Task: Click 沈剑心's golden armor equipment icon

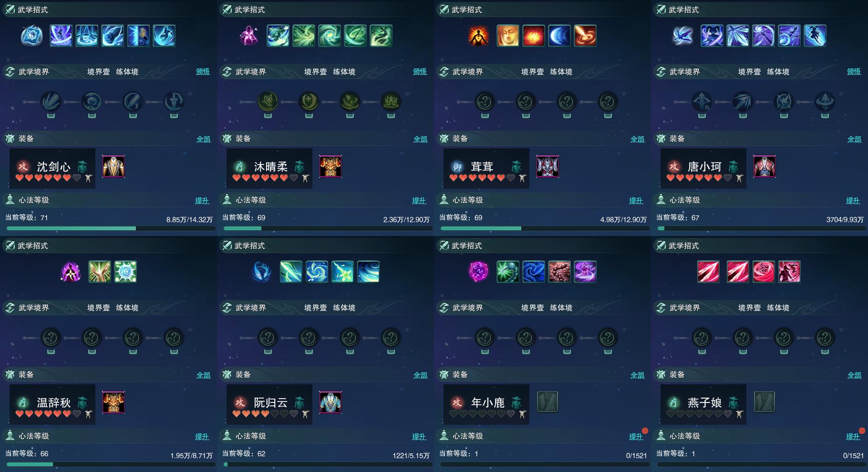Action: point(114,167)
